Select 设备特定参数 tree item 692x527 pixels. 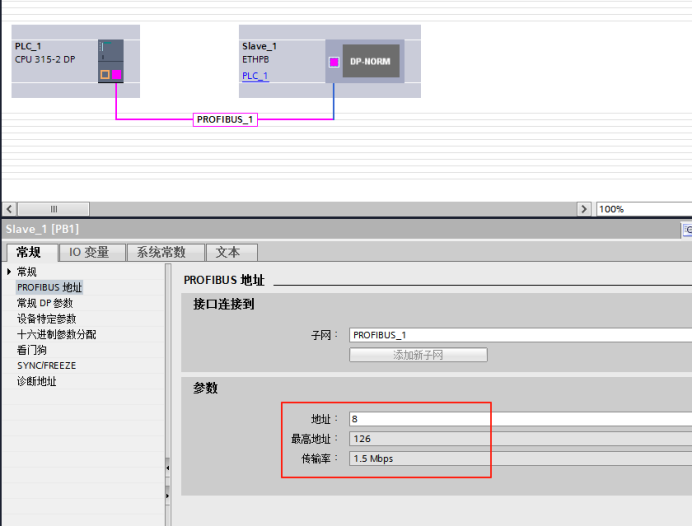[46, 319]
